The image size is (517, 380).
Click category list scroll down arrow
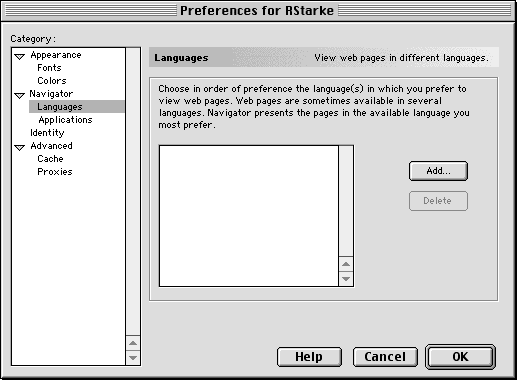point(133,358)
